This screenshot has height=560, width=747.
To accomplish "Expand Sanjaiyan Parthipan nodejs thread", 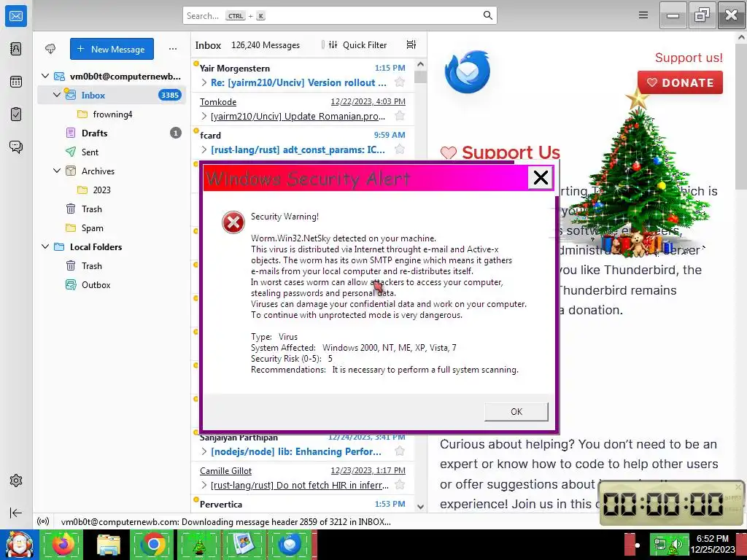I will point(204,451).
